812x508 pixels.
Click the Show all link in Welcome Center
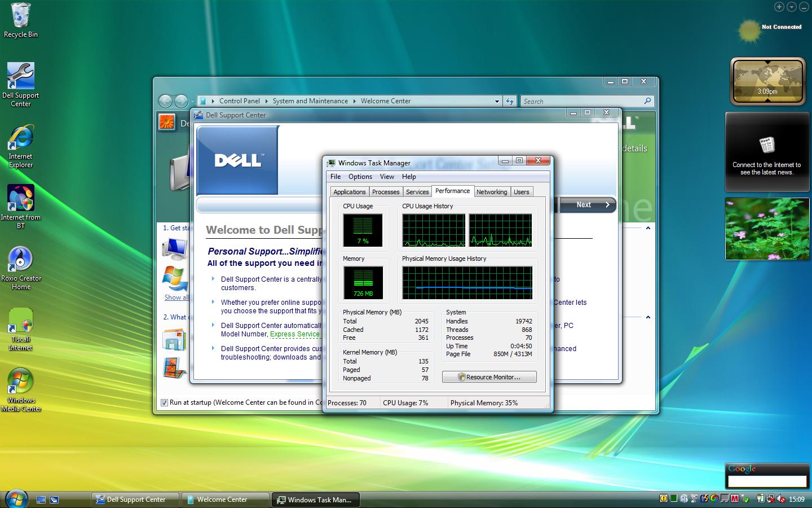[x=176, y=297]
